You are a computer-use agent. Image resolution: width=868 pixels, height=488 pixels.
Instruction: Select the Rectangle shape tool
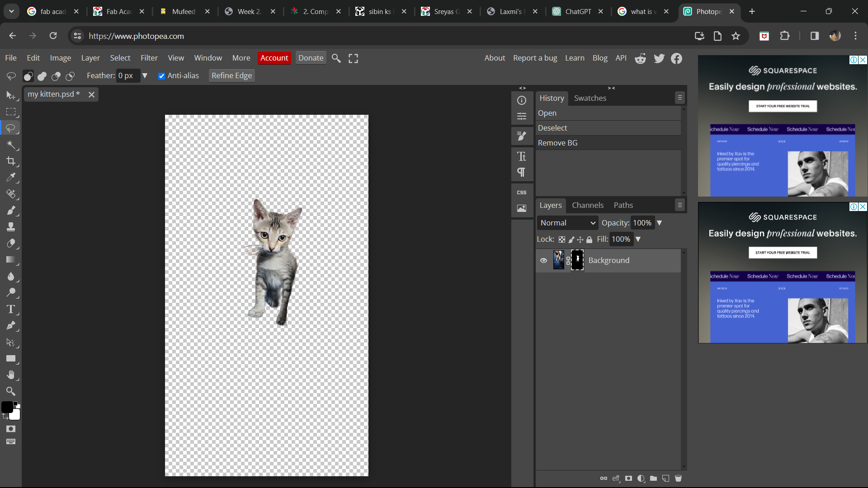[11, 358]
